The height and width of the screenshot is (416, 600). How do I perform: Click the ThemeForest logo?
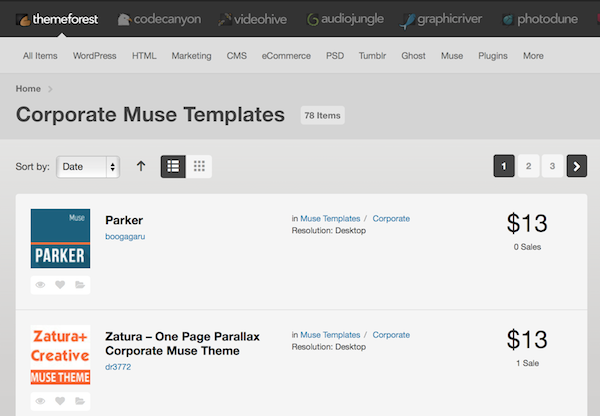click(x=55, y=18)
